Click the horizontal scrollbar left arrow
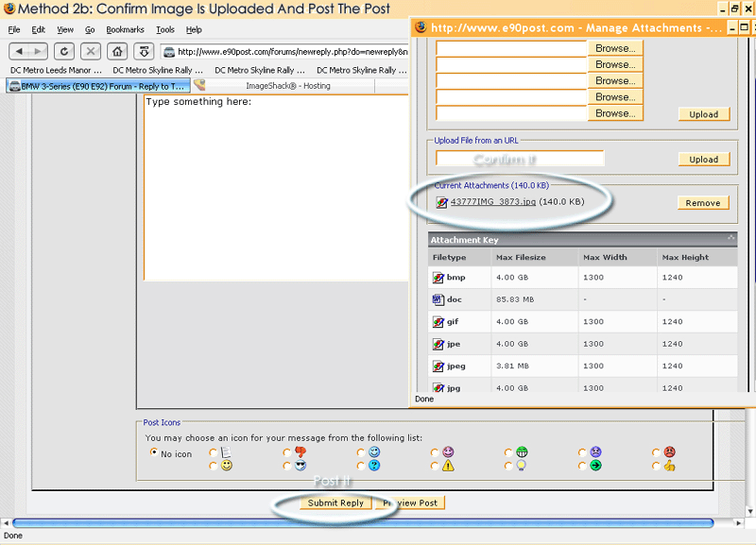This screenshot has width=756, height=545. (6, 523)
